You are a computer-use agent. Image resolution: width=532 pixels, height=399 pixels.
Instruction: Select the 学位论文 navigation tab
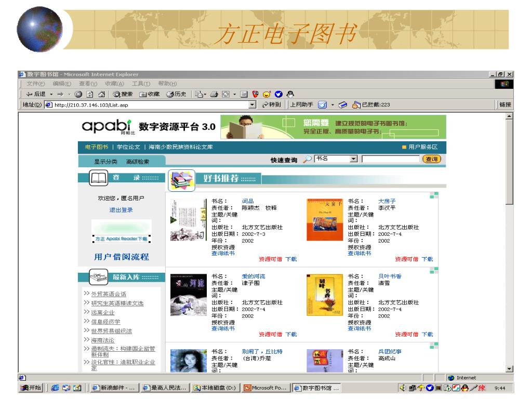click(x=128, y=147)
